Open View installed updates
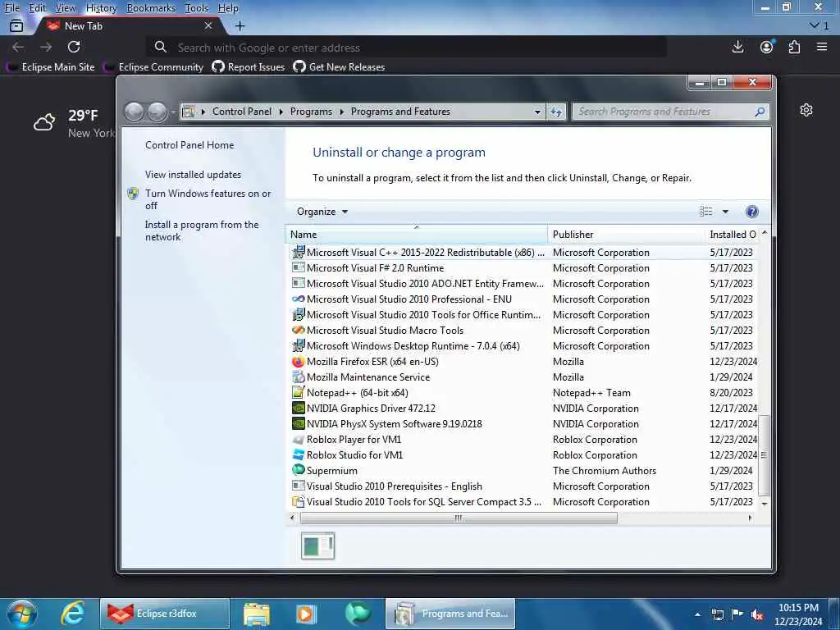The image size is (840, 630). tap(193, 175)
